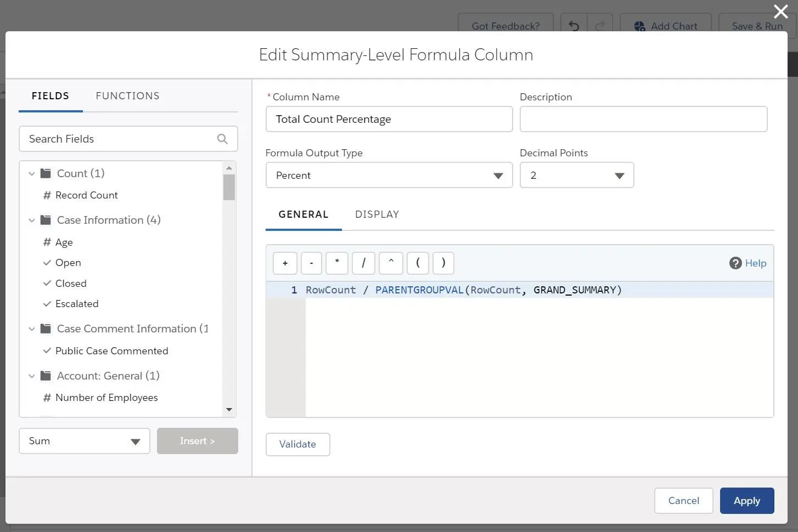Select the Public Case Commented field

[112, 351]
